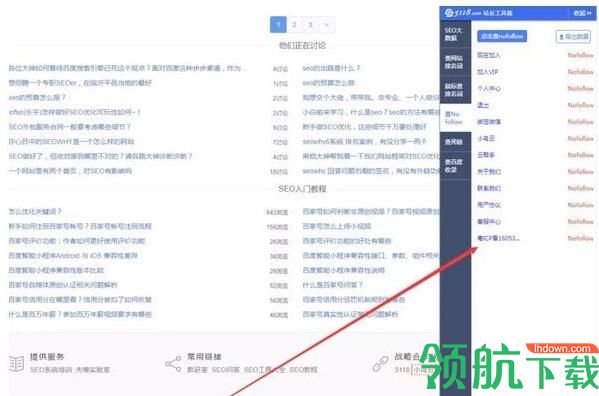Select the 举报中心 row in the nofollow list

[535, 221]
